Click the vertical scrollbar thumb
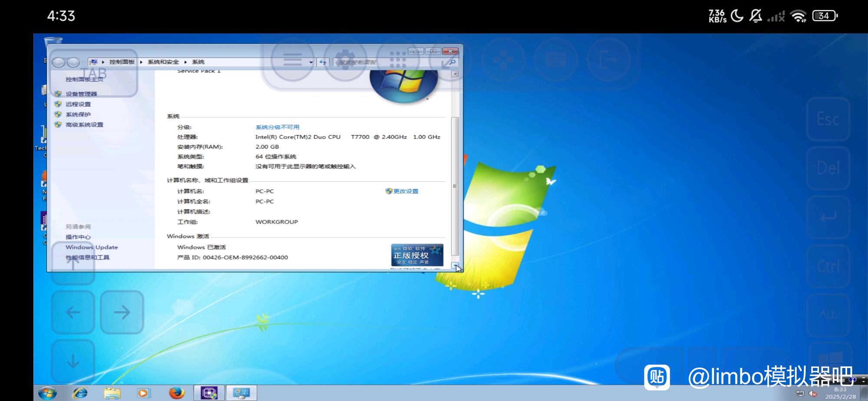This screenshot has width=868, height=401. click(x=455, y=186)
